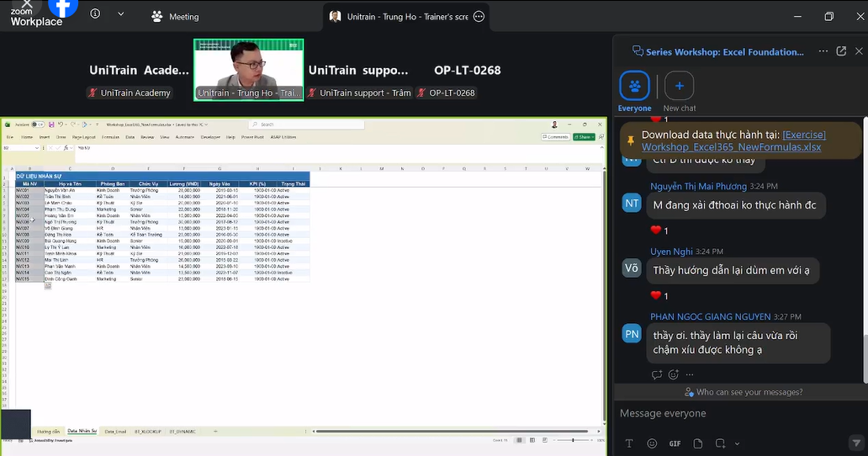Screen dimensions: 868x456
Task: Start a New chat
Action: [x=680, y=92]
